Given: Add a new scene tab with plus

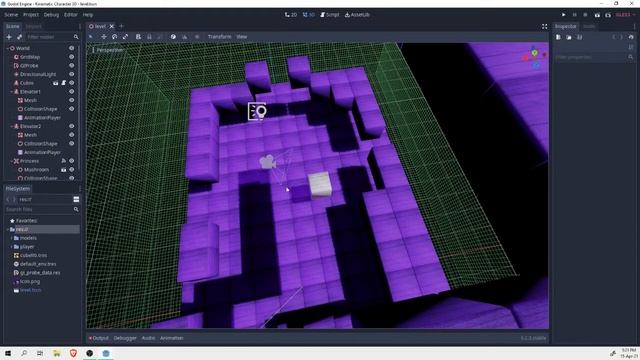Looking at the screenshot, I should tap(121, 26).
